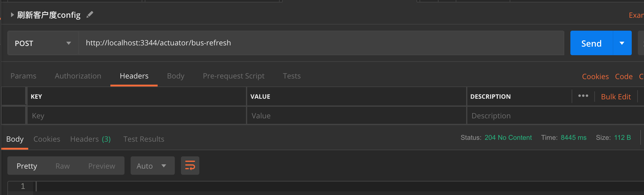Click the pencil icon to rename the request

pyautogui.click(x=90, y=15)
